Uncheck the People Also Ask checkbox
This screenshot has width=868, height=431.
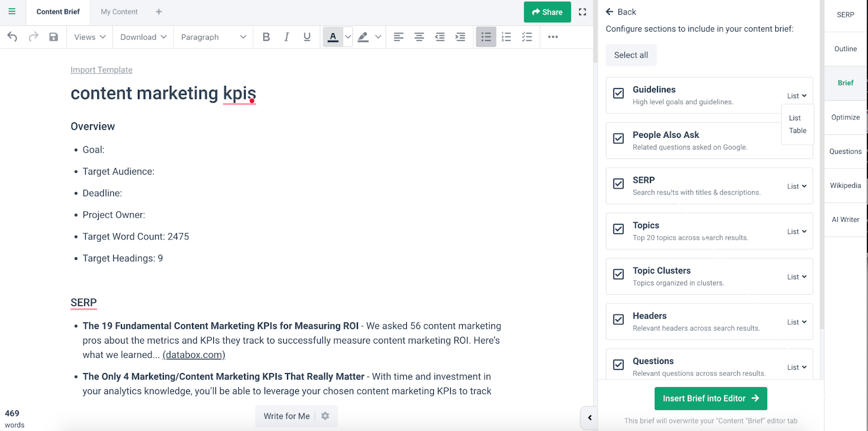click(x=618, y=138)
